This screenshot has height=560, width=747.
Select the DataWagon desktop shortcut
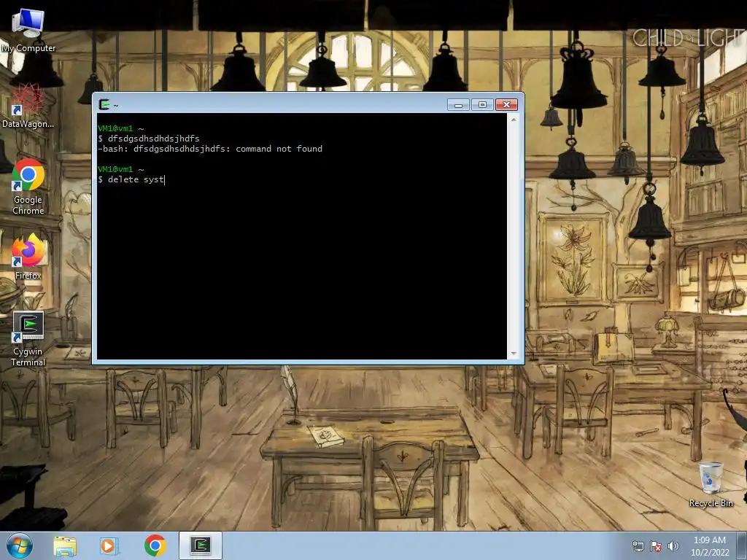tap(28, 106)
